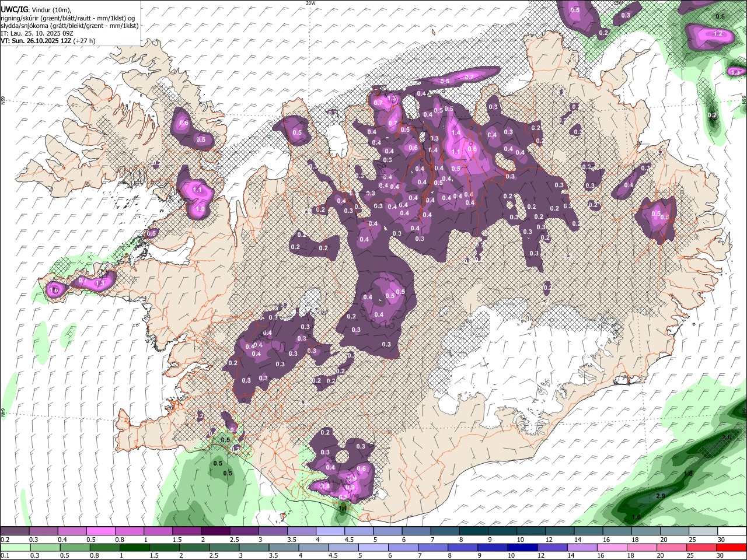The image size is (747, 560).
Task: Select lower legend swatch between 25 and 30
Action: [x=701, y=548]
